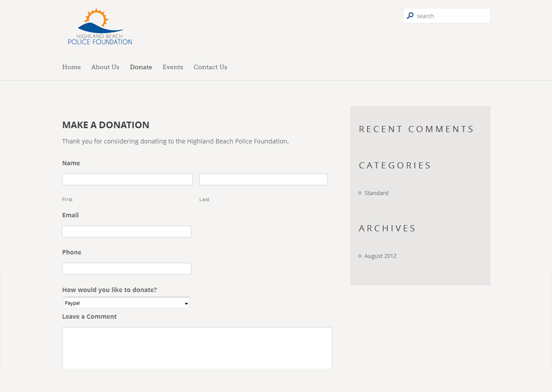Focus the Last name field
Screen dimensions: 552x392
pos(263,179)
